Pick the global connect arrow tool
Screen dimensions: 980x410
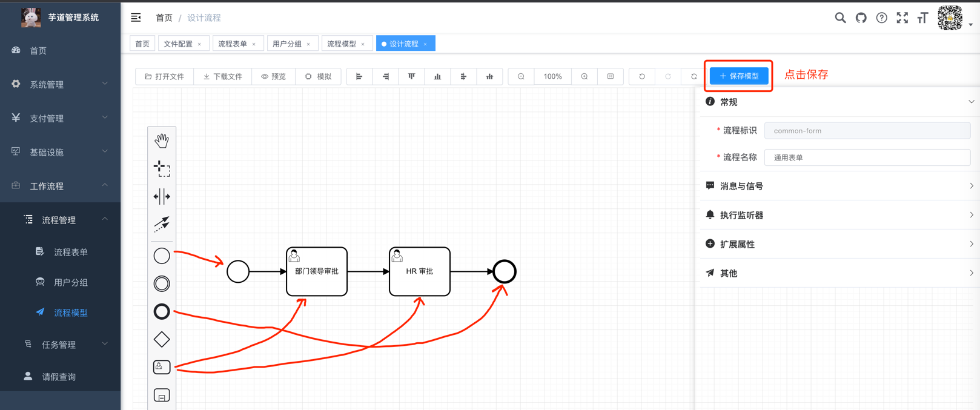point(162,224)
